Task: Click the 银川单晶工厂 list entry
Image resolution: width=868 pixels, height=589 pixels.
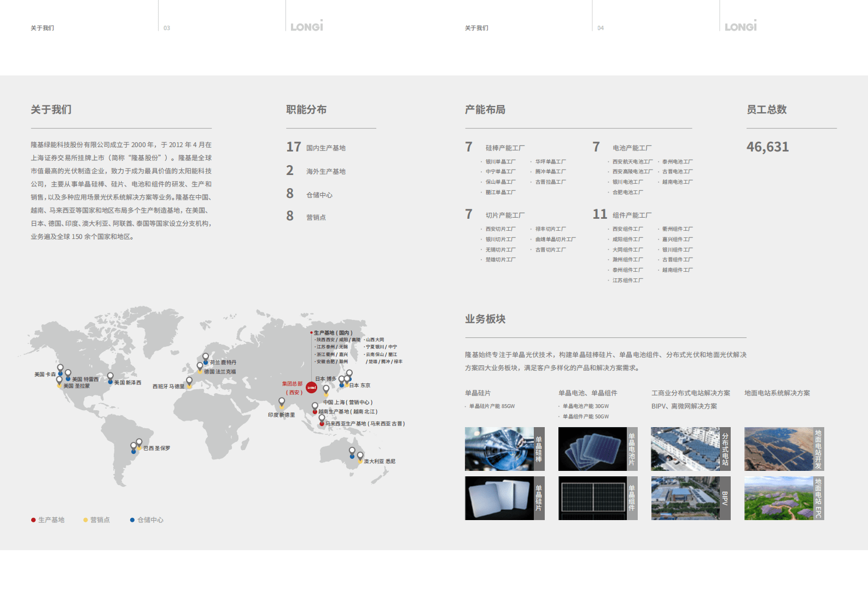Action: pyautogui.click(x=500, y=162)
